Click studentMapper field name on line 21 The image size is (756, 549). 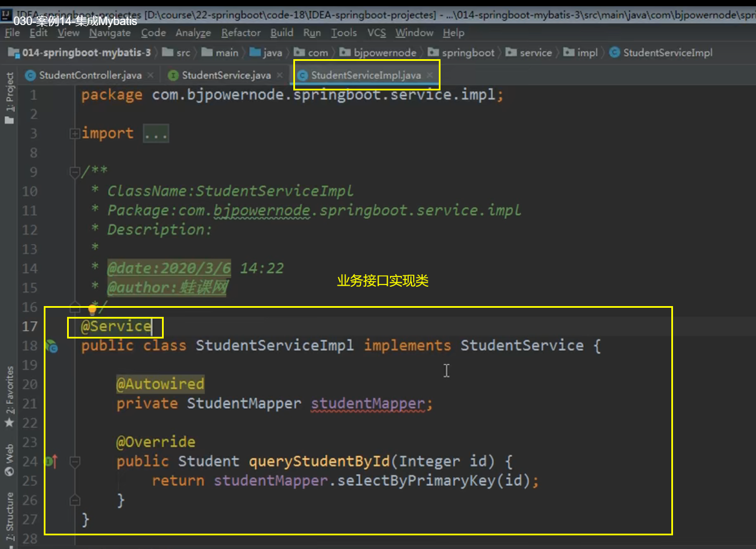click(368, 403)
